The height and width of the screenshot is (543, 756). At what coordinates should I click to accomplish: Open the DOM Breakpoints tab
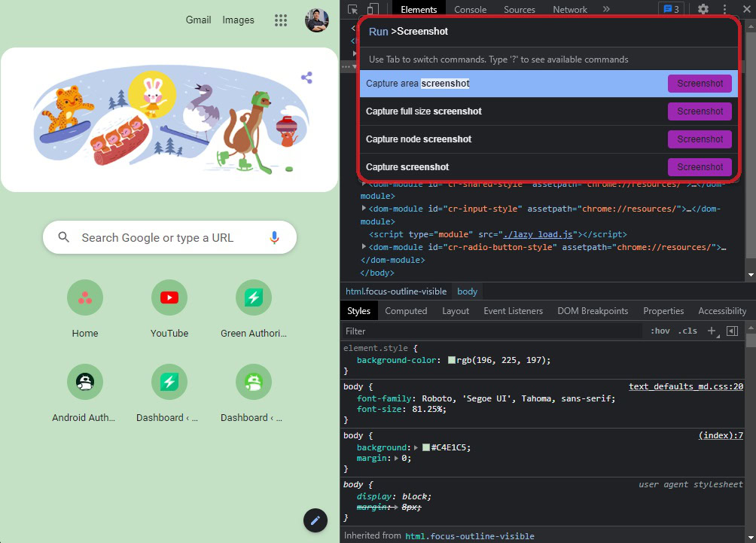[x=593, y=311]
